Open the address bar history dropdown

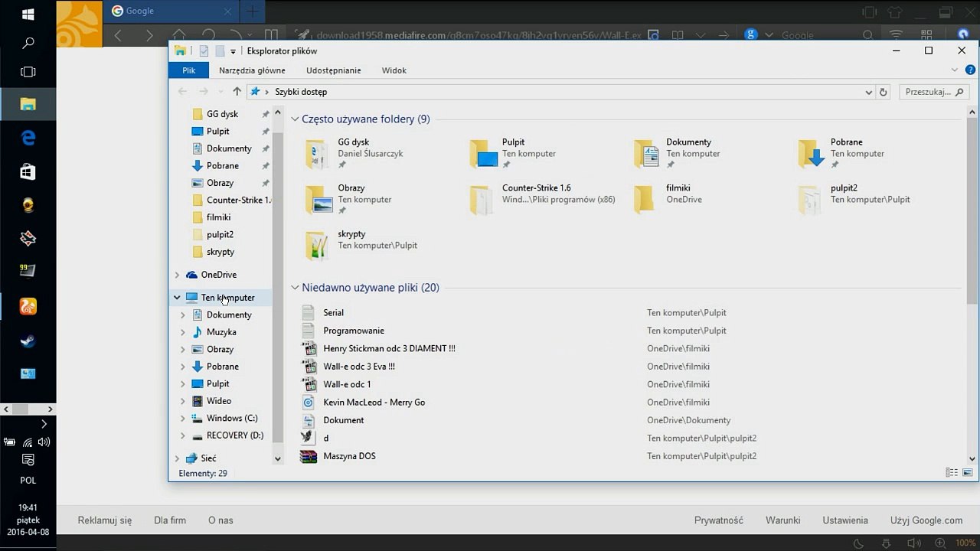[868, 92]
